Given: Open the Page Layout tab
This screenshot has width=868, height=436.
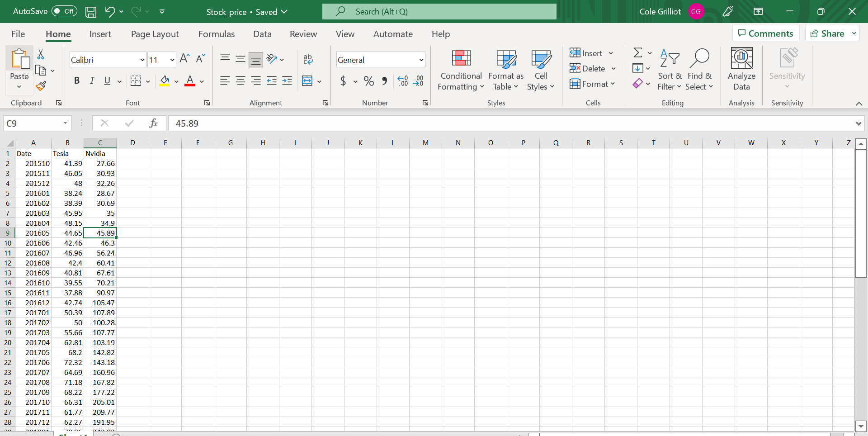Looking at the screenshot, I should pyautogui.click(x=155, y=34).
